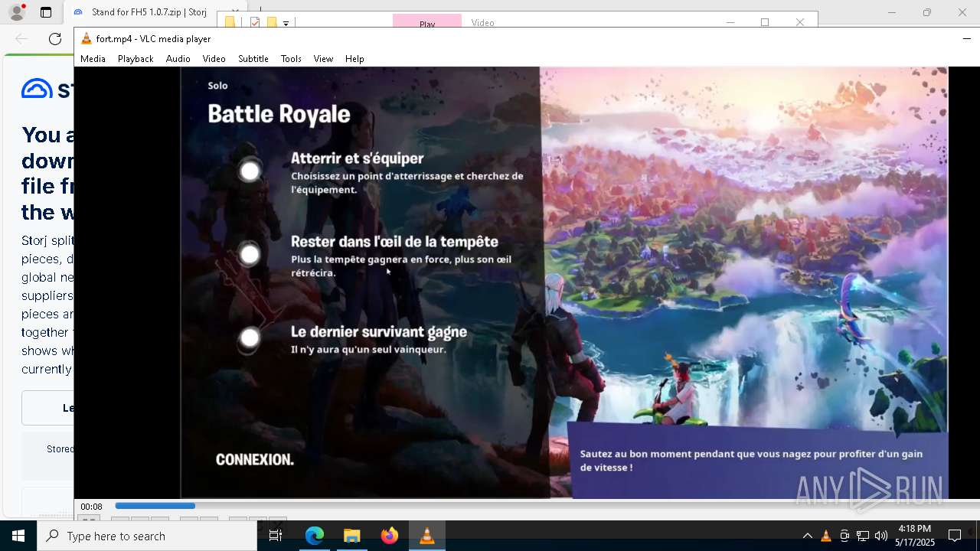
Task: Show hidden system tray icons
Action: (x=807, y=536)
